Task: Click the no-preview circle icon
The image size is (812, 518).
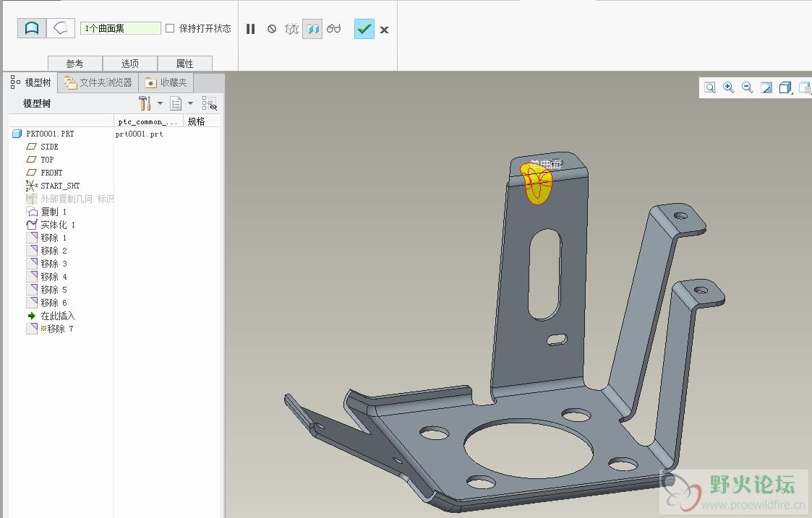Action: pyautogui.click(x=272, y=29)
